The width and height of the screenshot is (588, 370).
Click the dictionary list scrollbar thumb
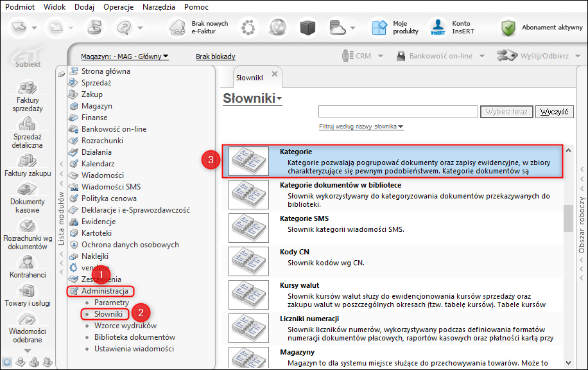(x=568, y=218)
